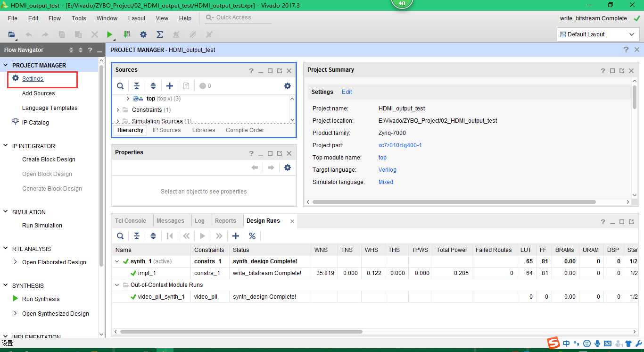This screenshot has width=644, height=352.
Task: Open Flow Navigator help question mark
Action: coord(90,50)
